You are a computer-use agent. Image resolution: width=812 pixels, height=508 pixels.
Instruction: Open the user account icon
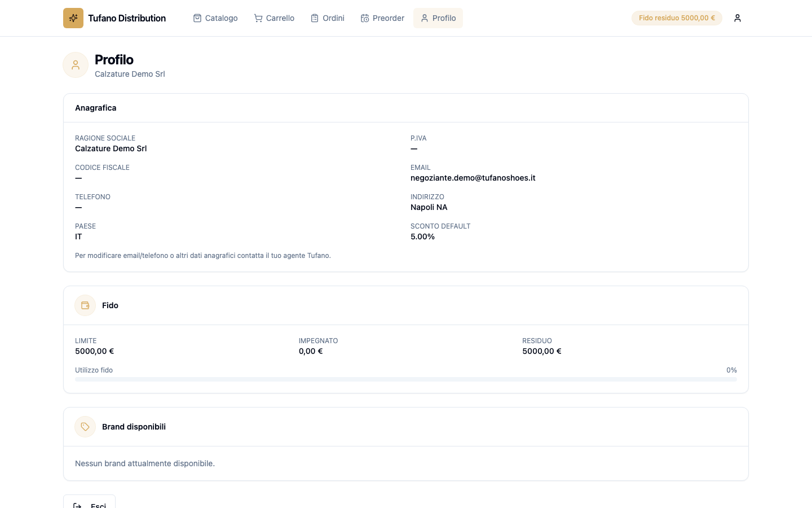[738, 18]
